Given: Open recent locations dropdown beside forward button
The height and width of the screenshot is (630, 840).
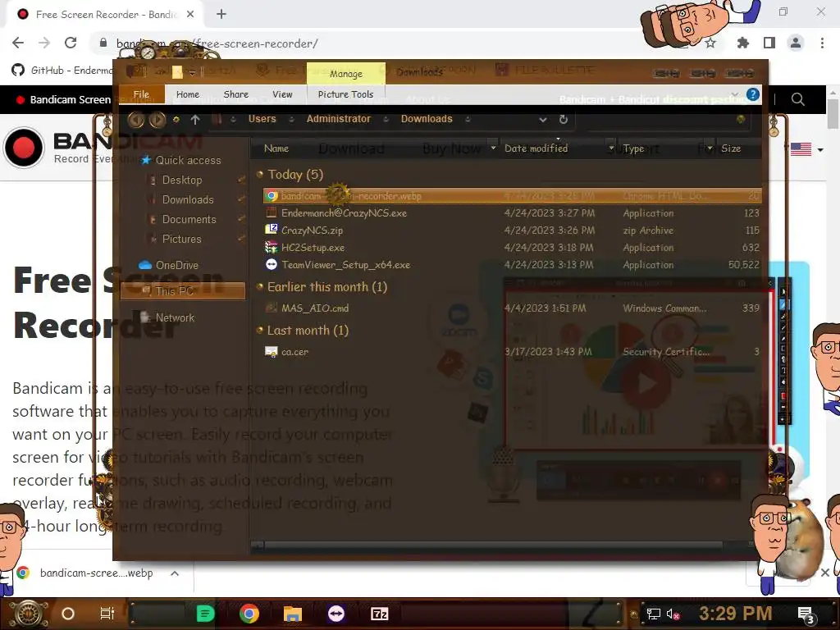Looking at the screenshot, I should 176,120.
